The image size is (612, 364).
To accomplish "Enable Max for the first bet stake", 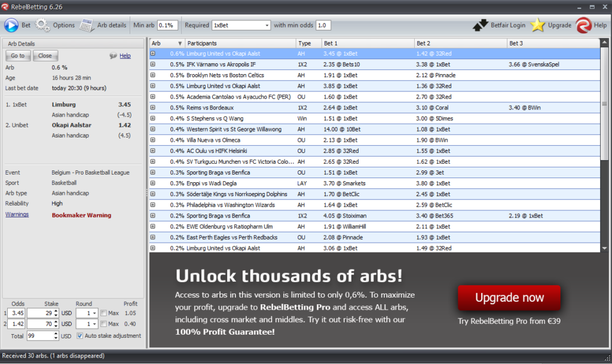I will coord(103,313).
